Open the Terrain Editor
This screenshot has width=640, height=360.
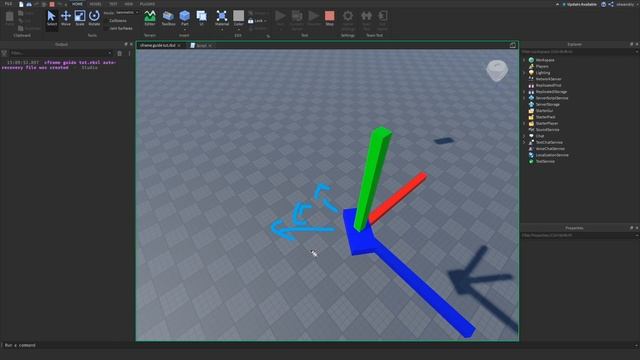(x=150, y=18)
